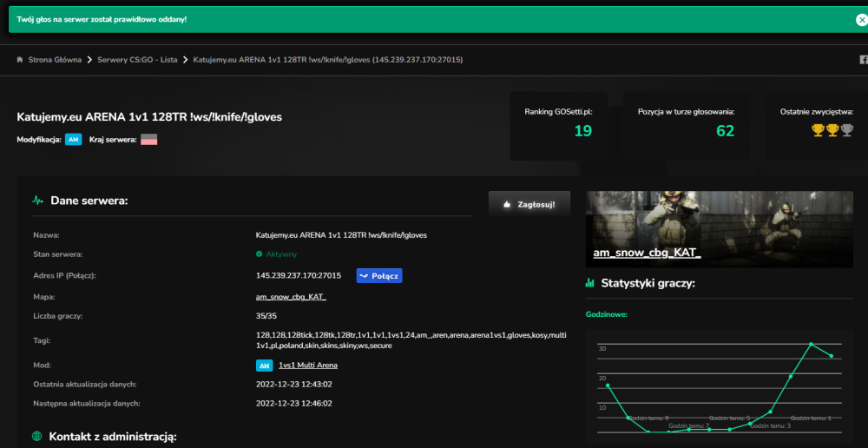Click the peak data point on hourly chart
The width and height of the screenshot is (868, 448).
pos(811,344)
